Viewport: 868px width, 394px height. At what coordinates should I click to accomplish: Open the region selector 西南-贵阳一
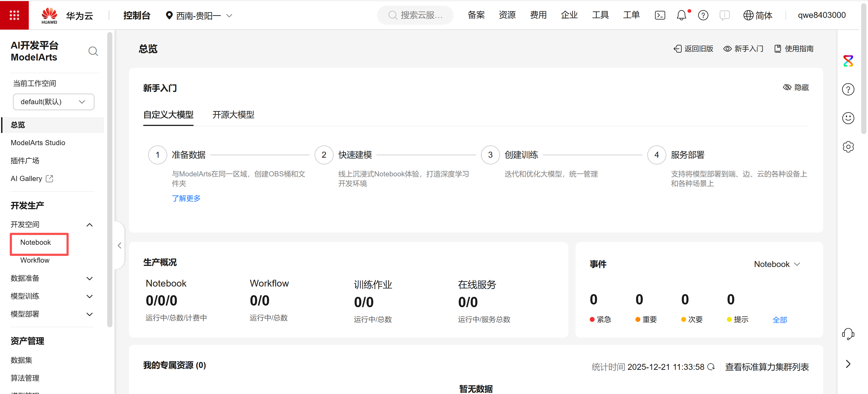199,15
